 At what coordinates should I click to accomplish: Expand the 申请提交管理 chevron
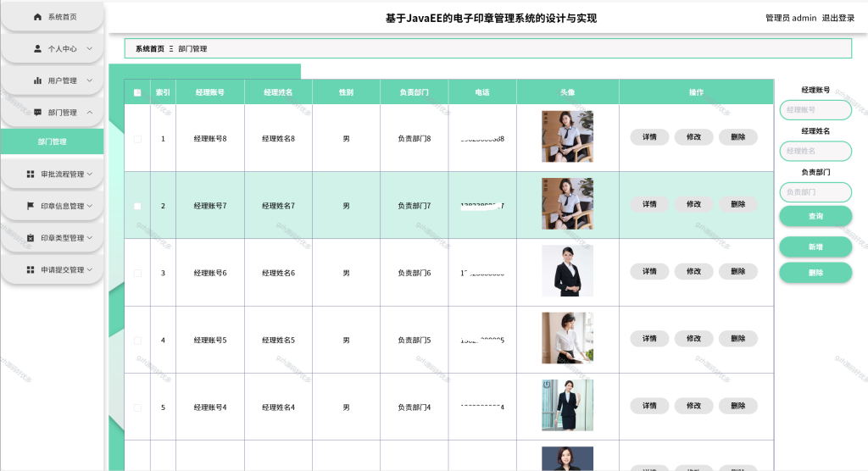point(90,269)
